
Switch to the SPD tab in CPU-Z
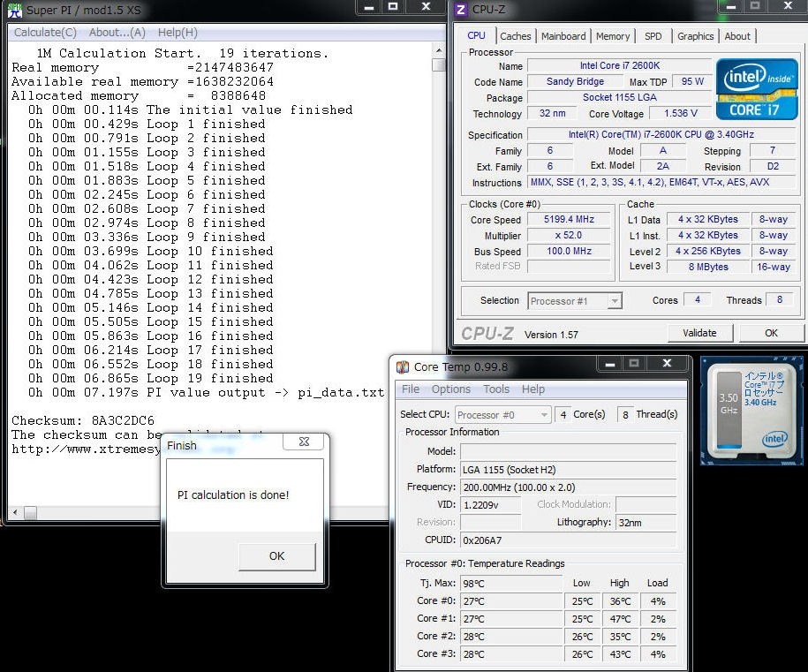[653, 36]
